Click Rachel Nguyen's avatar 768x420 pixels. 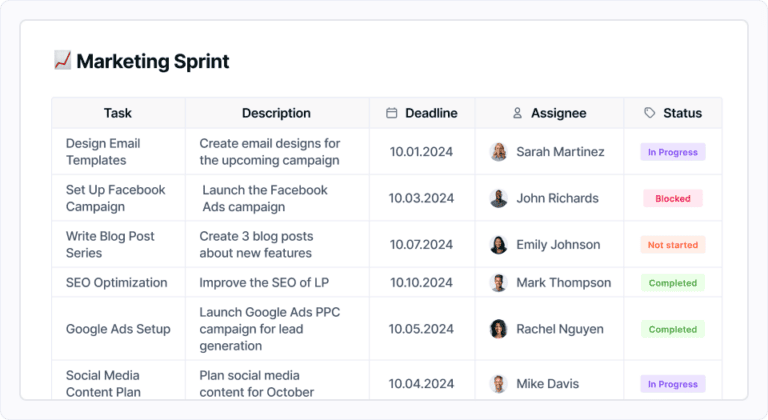[x=498, y=329]
